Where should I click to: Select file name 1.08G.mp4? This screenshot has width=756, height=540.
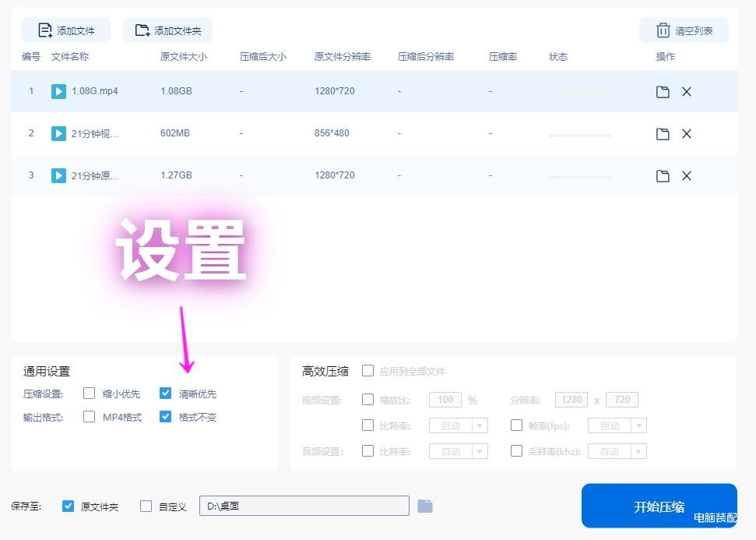(95, 91)
